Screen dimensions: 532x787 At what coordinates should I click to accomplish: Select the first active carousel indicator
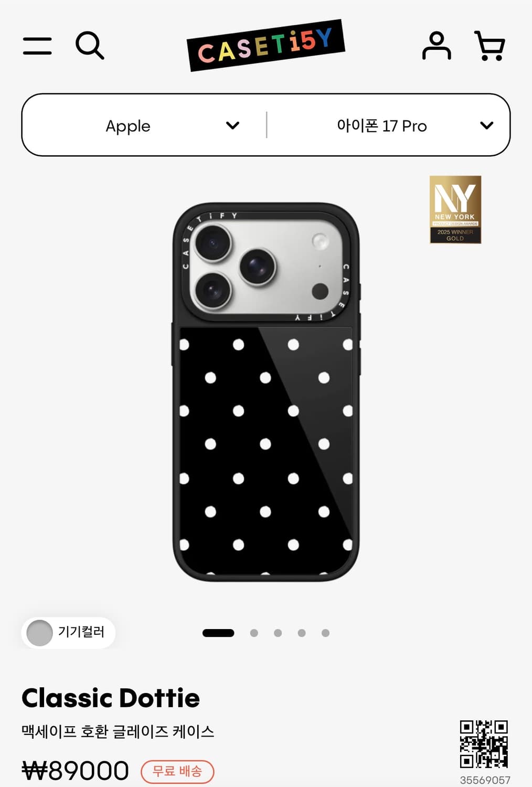[218, 633]
